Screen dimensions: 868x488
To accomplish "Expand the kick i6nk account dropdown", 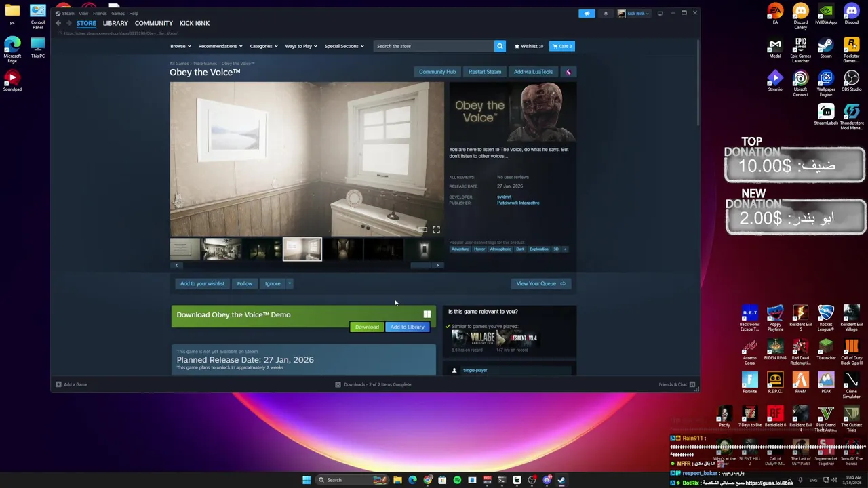I will click(x=633, y=13).
